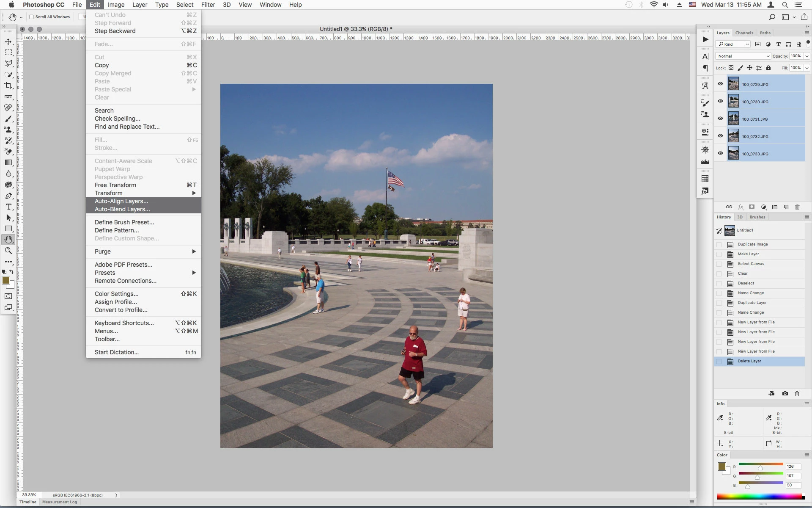Expand the Opacity value dropdown
Image resolution: width=812 pixels, height=508 pixels.
point(807,56)
